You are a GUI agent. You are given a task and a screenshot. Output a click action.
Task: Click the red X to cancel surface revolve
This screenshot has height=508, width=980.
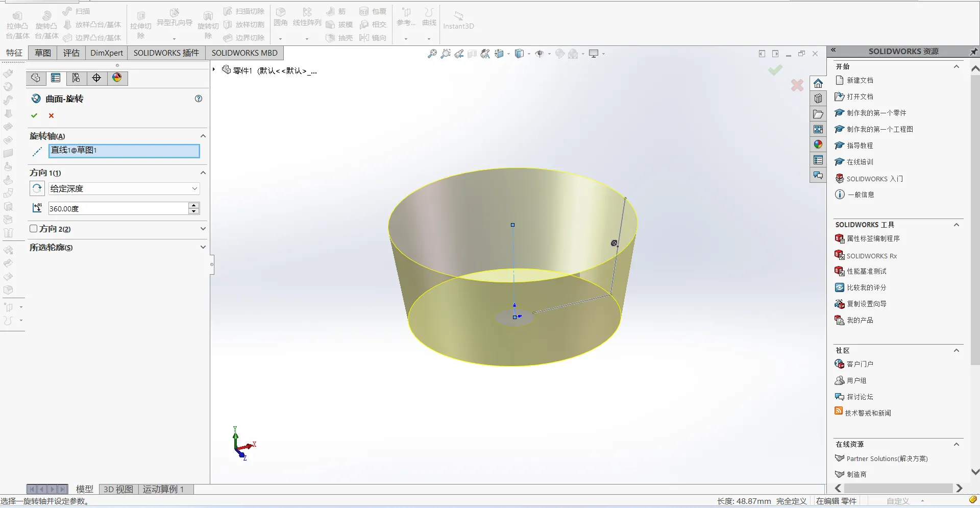pyautogui.click(x=51, y=116)
